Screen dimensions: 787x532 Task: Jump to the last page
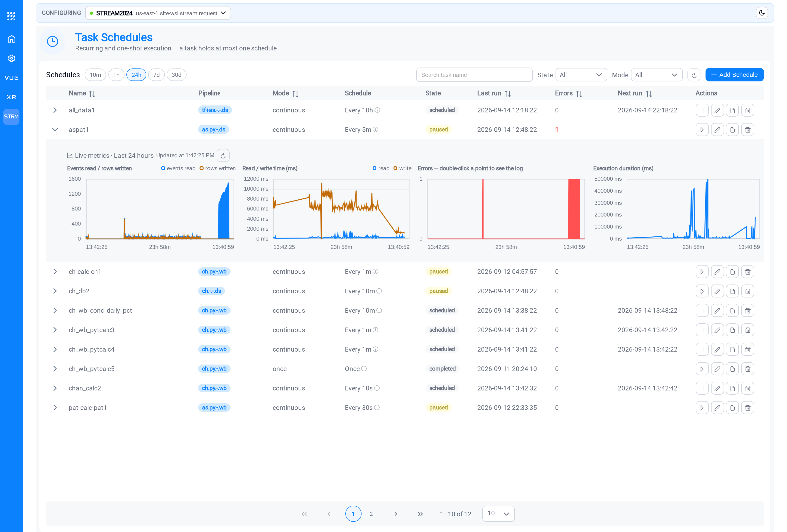[x=420, y=514]
